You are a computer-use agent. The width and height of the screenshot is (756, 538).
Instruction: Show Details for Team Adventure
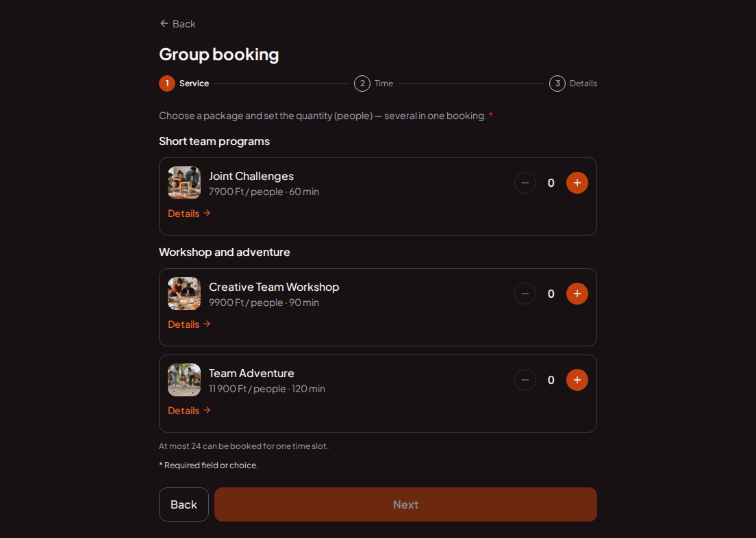(x=189, y=410)
